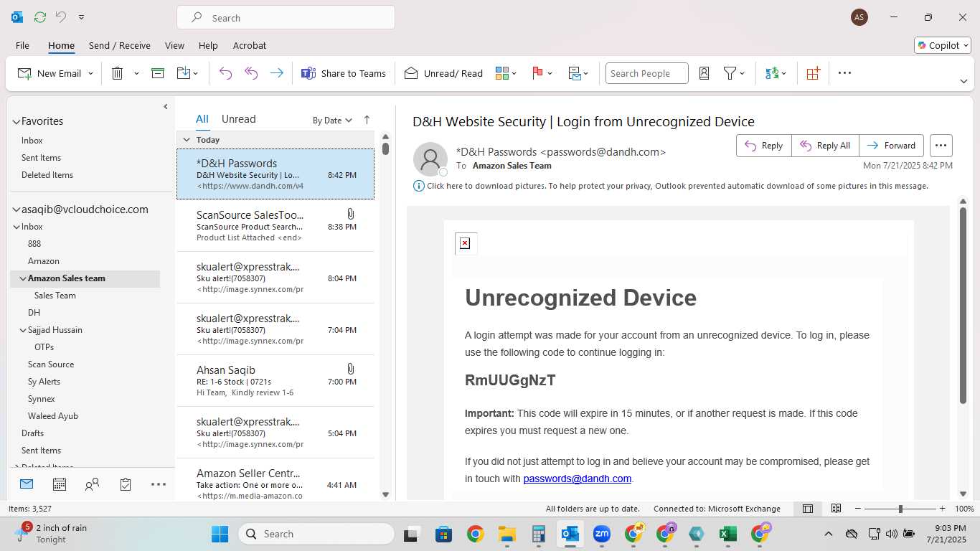Open the File menu
The width and height of the screenshot is (980, 551).
point(22,45)
